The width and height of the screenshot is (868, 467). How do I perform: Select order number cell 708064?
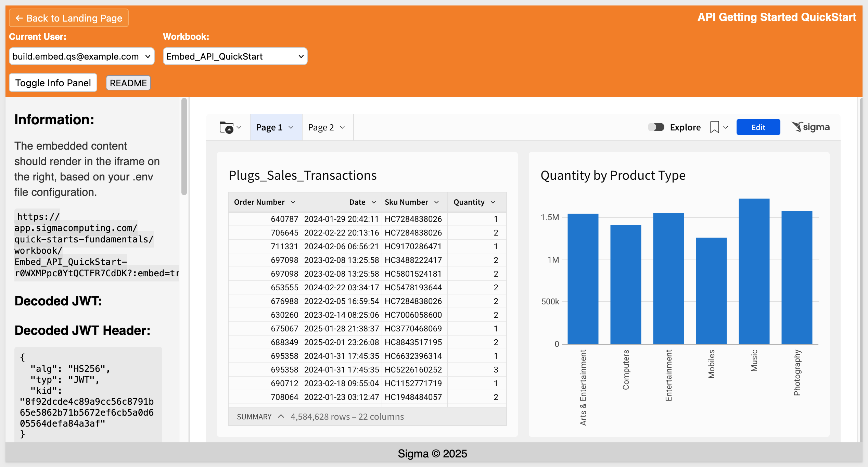(265, 397)
